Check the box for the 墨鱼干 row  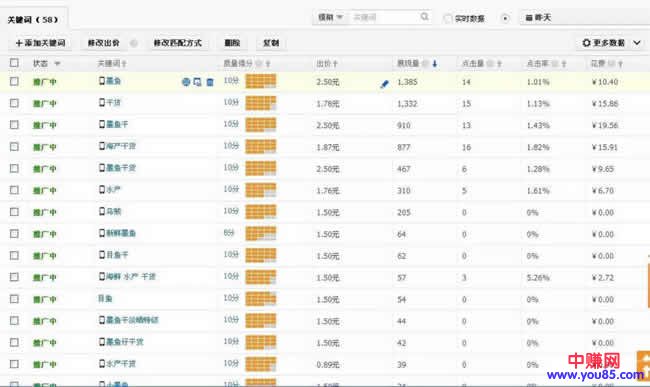tap(14, 124)
